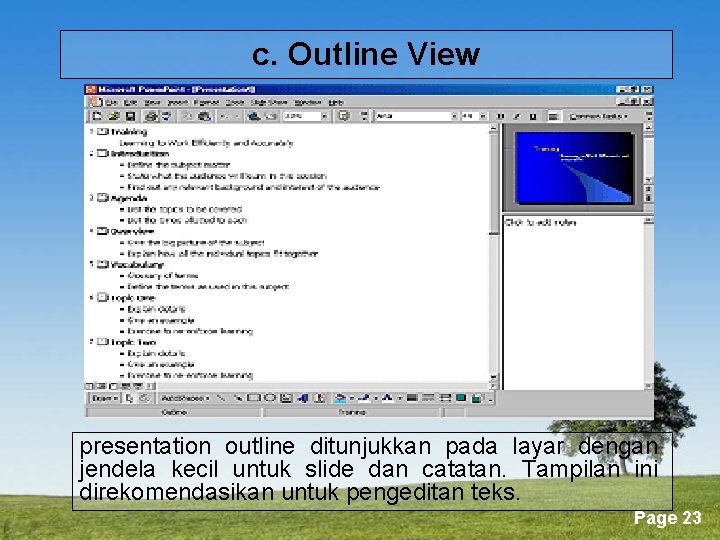Open the Zoom percentage dropdown

[x=324, y=116]
